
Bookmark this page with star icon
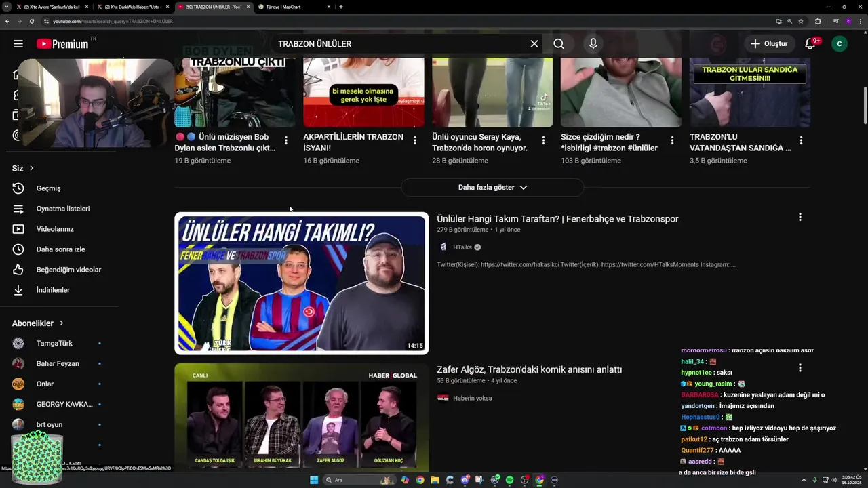point(801,21)
